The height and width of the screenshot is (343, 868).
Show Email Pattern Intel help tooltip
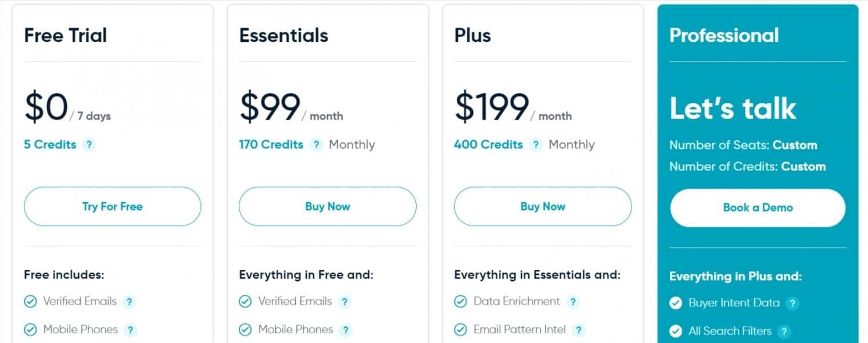click(x=578, y=330)
